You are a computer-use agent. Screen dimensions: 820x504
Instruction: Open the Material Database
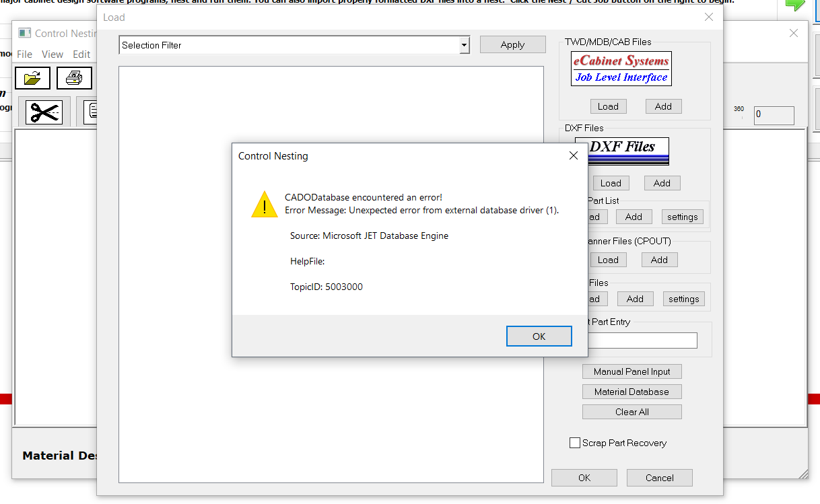[631, 392]
